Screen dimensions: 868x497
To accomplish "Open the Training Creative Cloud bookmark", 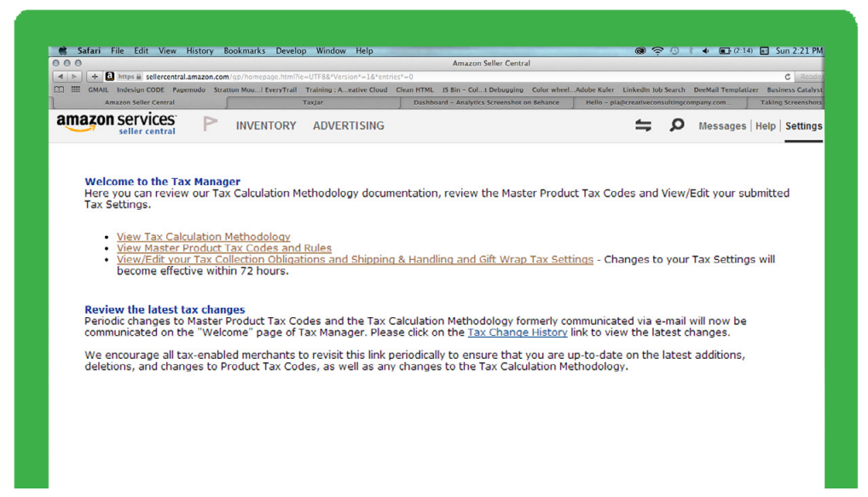I will click(x=346, y=90).
